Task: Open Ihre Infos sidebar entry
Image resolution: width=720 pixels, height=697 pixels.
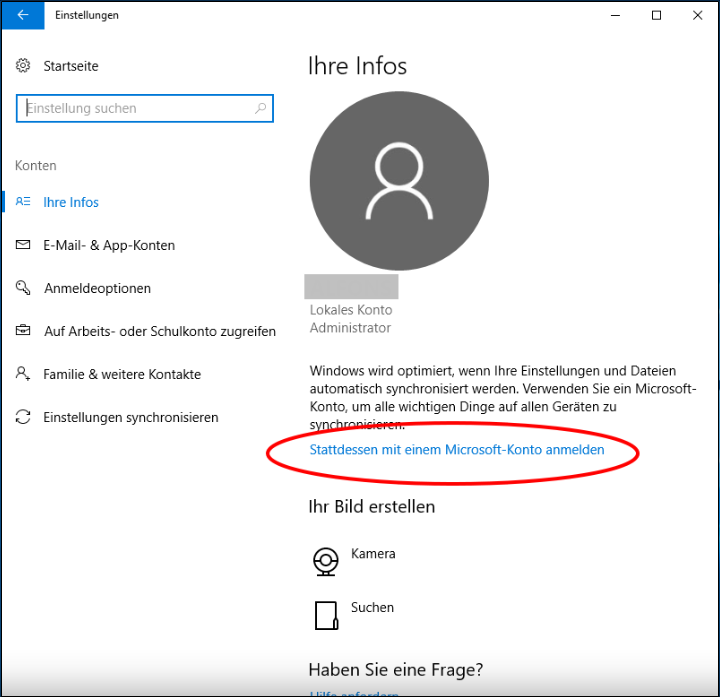Action: [x=71, y=202]
